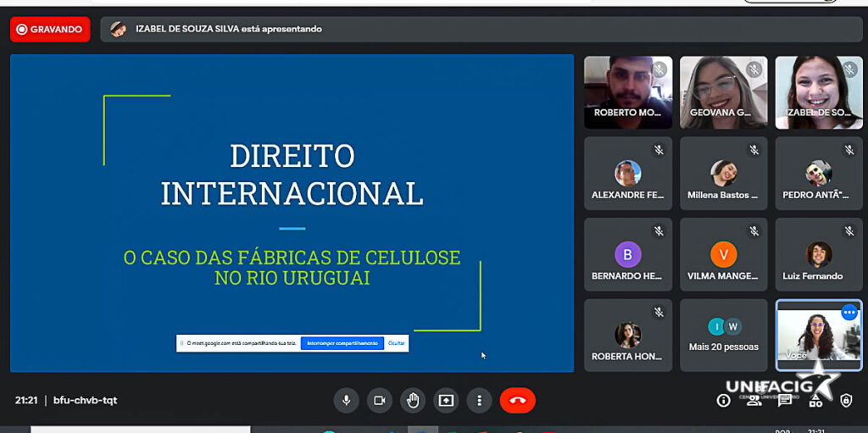Click the present screen icon

point(446,400)
